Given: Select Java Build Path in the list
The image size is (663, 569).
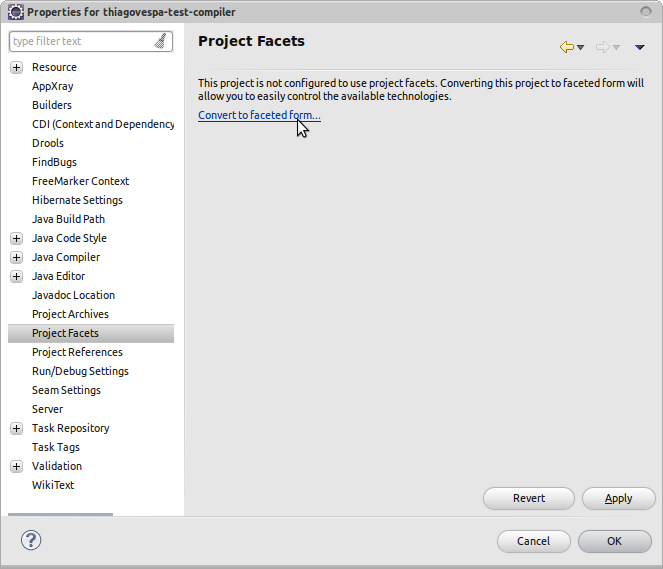Looking at the screenshot, I should pos(68,219).
